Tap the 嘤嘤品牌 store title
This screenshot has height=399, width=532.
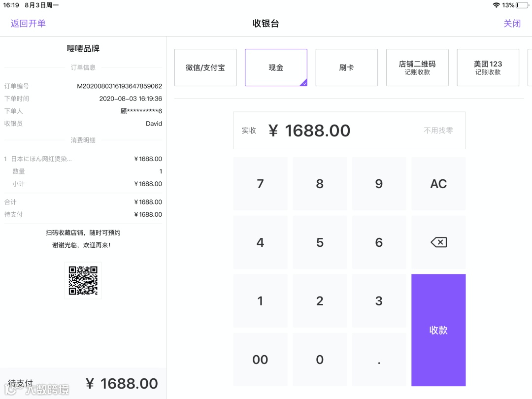tap(83, 48)
